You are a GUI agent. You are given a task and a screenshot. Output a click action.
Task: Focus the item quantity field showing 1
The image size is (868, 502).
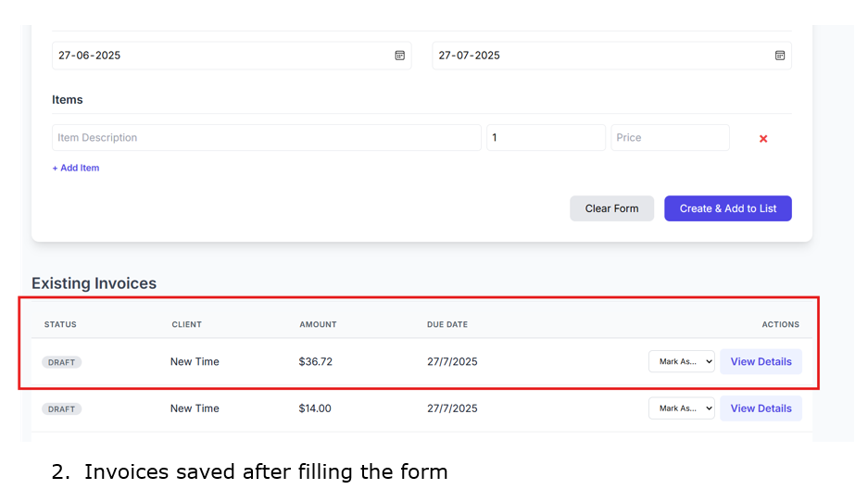tap(546, 138)
